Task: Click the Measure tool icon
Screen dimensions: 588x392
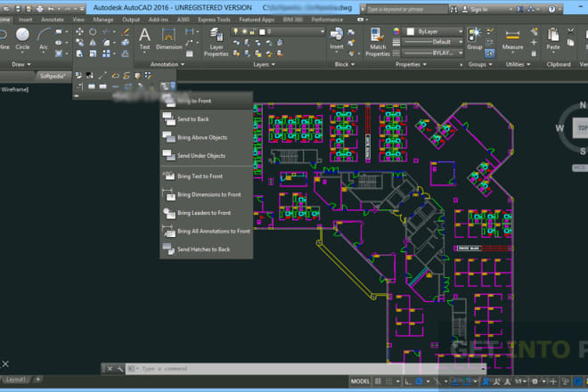Action: pyautogui.click(x=512, y=39)
